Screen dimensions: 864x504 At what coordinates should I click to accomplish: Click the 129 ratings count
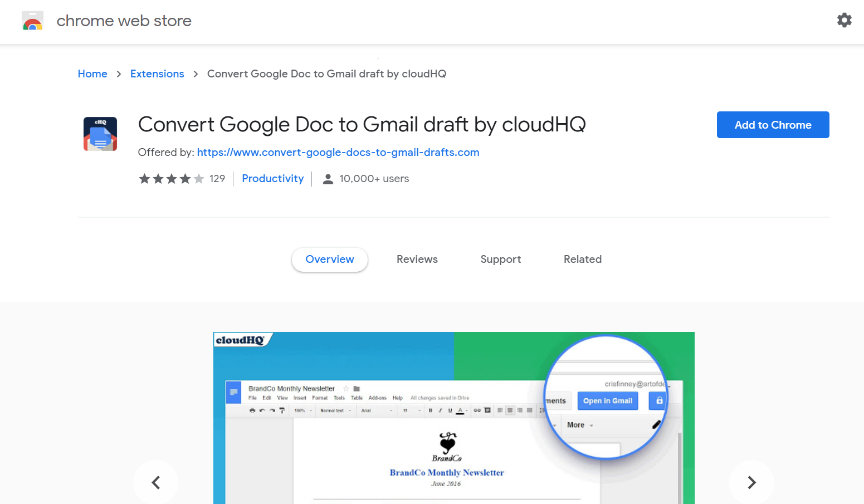(x=217, y=179)
